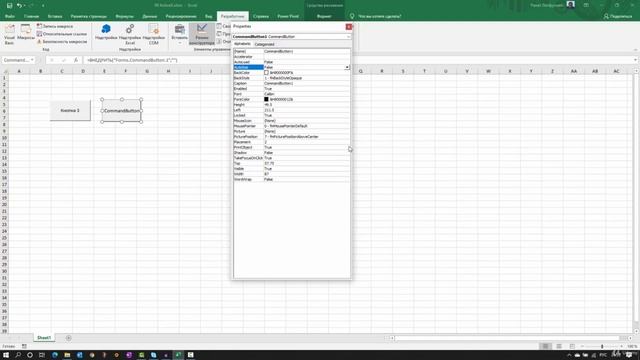Open the Insert controls (Вставить) dropdown
The width and height of the screenshot is (640, 360).
pyautogui.click(x=180, y=34)
